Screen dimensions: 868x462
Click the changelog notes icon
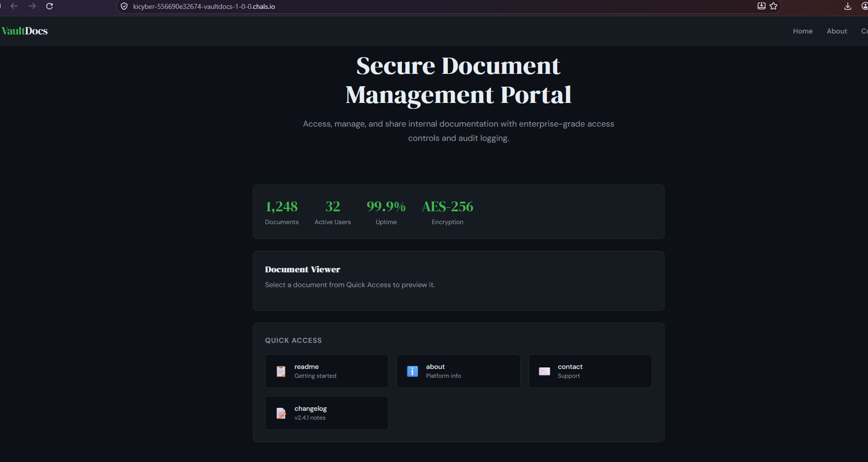281,413
